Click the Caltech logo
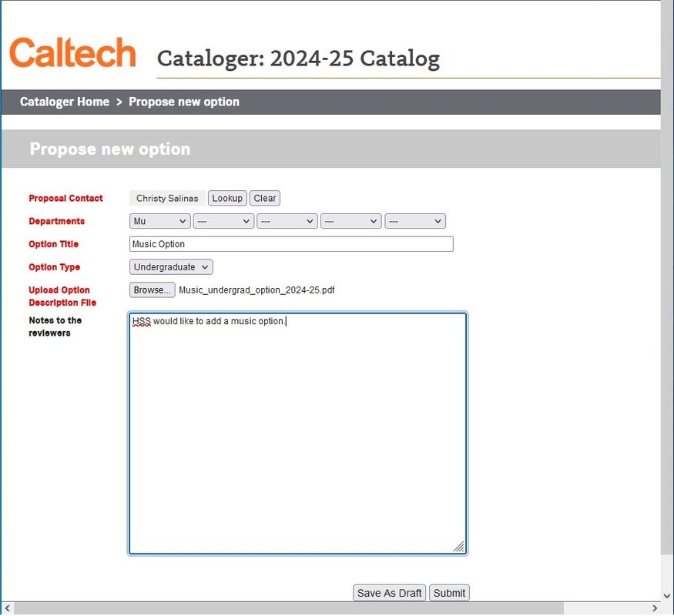674x616 pixels. 72,53
